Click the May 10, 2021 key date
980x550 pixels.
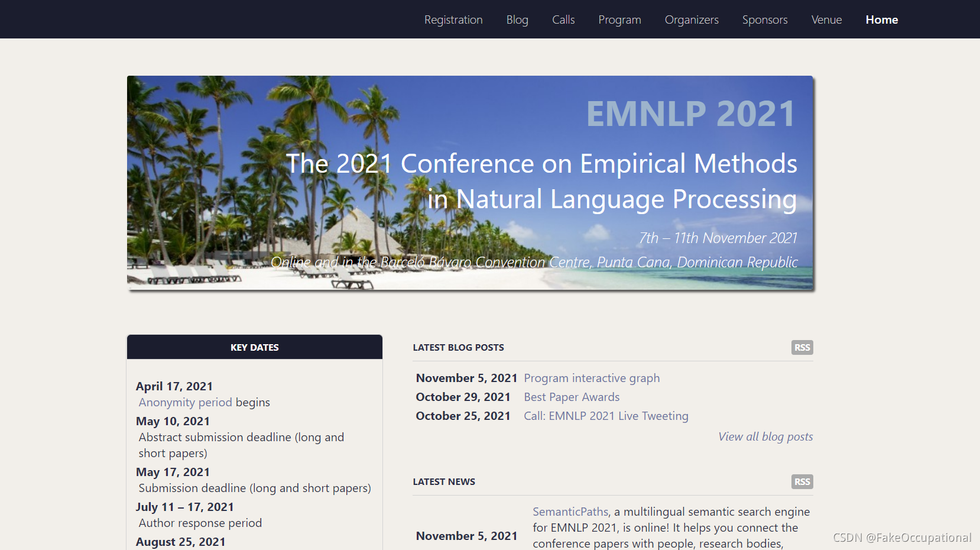[173, 421]
